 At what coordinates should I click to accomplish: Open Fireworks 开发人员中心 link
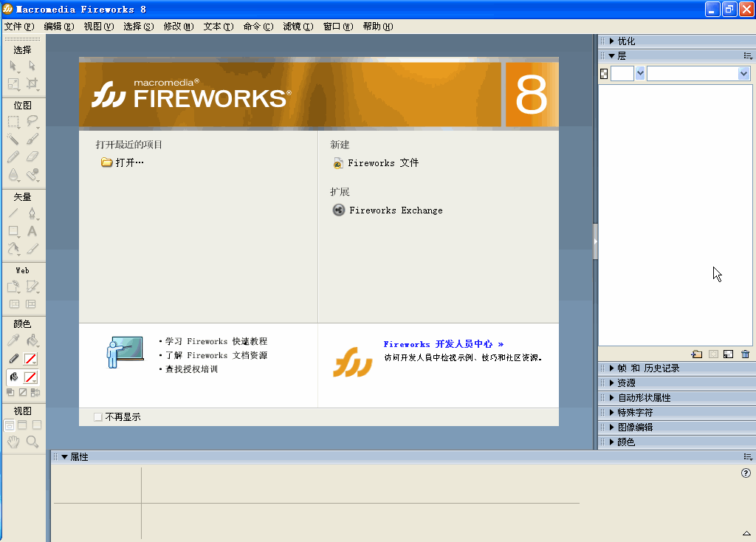point(444,344)
